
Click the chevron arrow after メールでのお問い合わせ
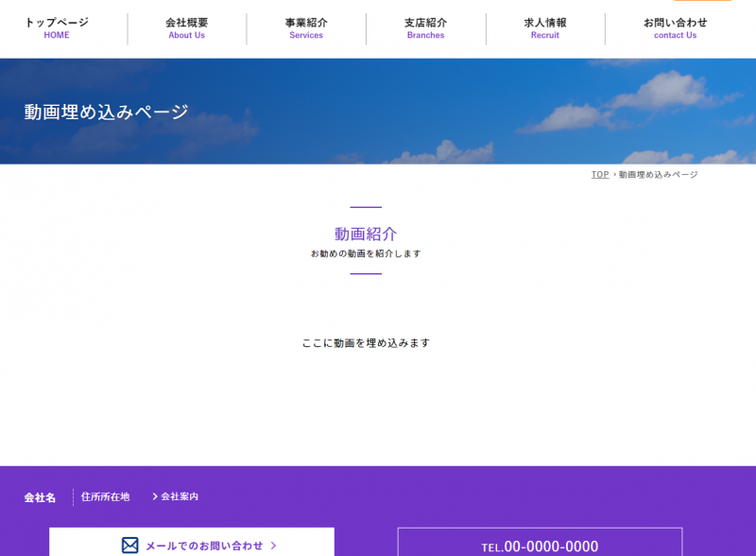coord(273,546)
